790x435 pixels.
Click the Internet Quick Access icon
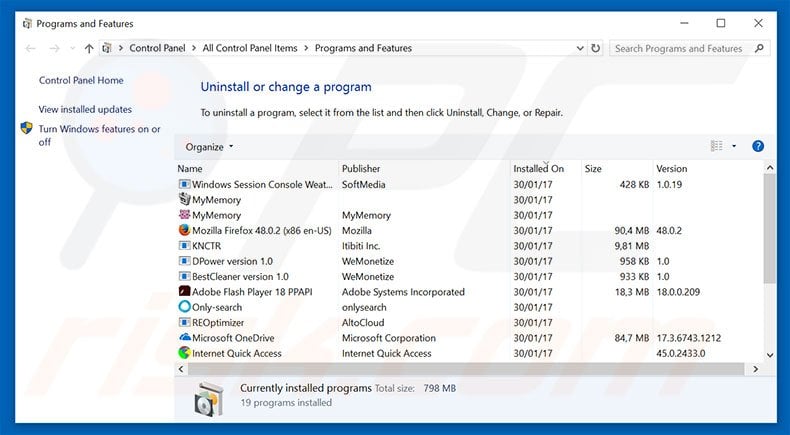pyautogui.click(x=185, y=353)
